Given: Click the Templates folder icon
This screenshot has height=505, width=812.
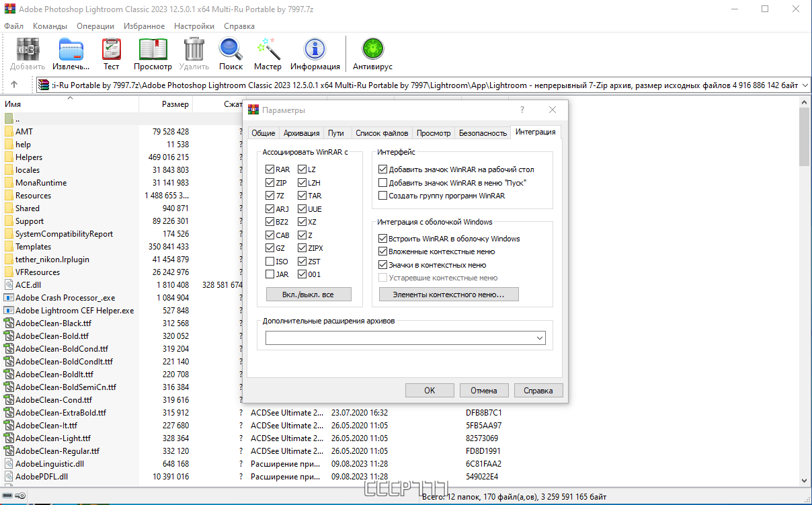Looking at the screenshot, I should click(x=9, y=246).
